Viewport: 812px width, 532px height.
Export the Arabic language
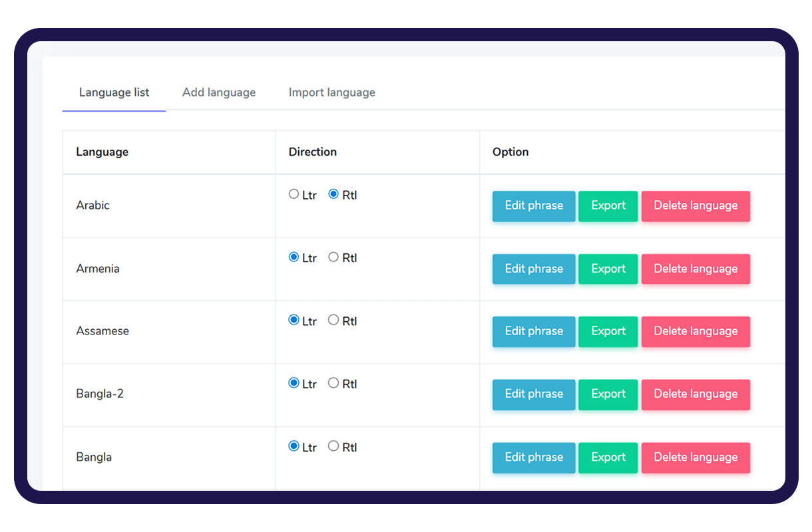coord(608,205)
